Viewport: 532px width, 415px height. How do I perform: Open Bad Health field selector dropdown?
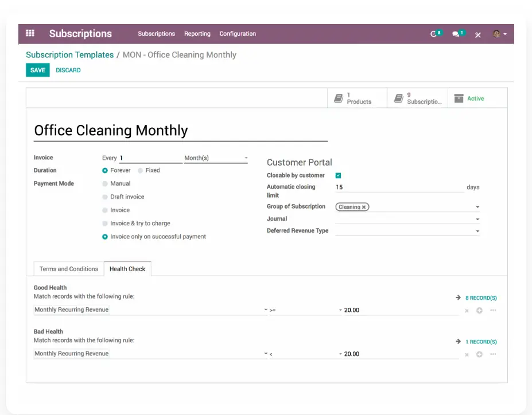[x=150, y=354]
